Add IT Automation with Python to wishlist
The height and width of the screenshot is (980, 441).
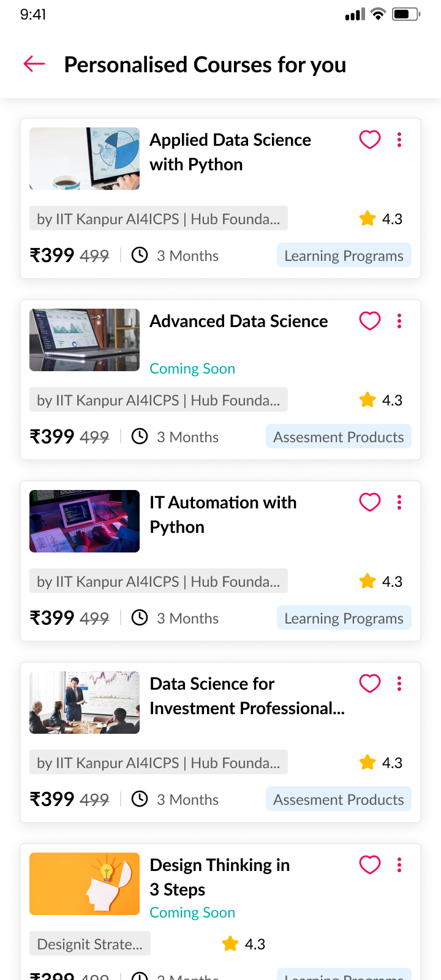coord(370,502)
